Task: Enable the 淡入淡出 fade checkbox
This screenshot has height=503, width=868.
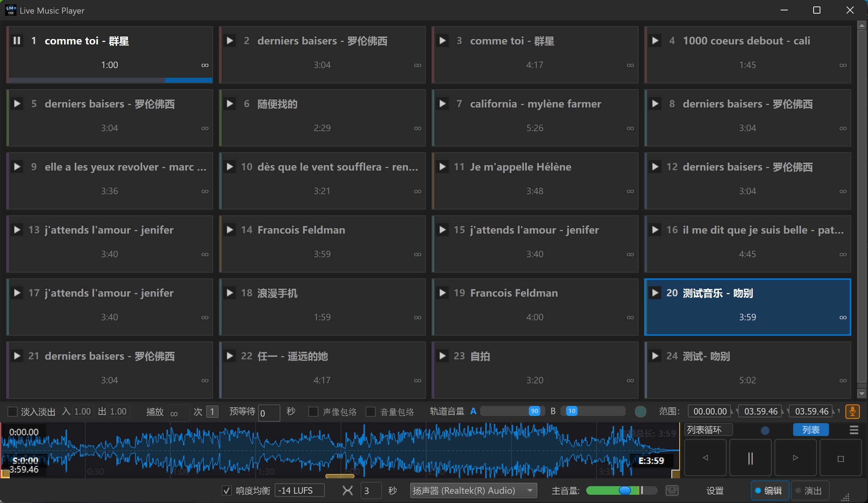Action: point(13,412)
